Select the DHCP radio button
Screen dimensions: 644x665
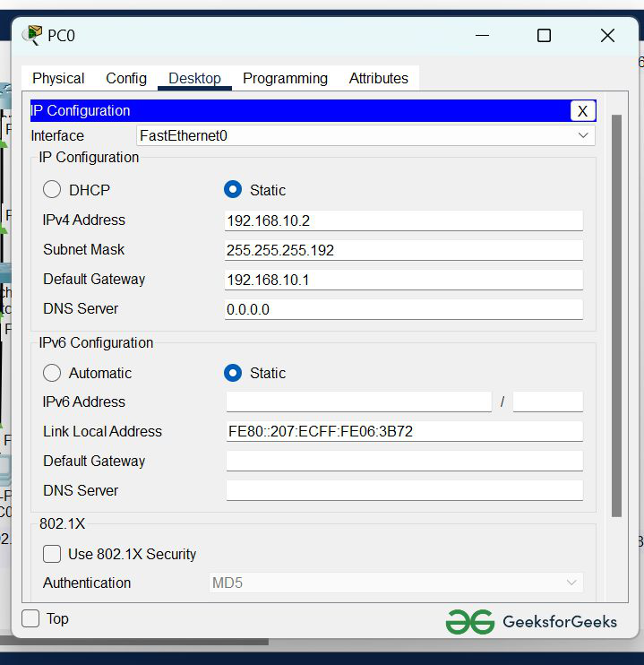point(53,190)
